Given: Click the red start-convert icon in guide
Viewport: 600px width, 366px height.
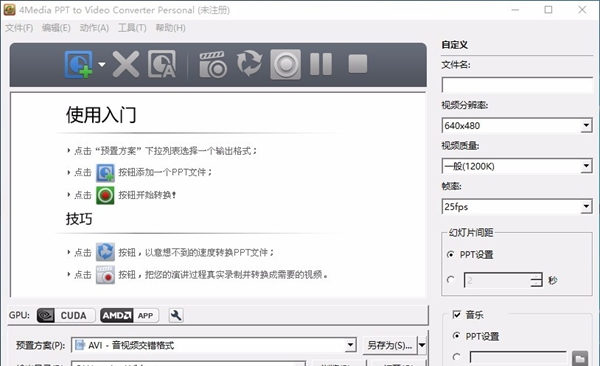Looking at the screenshot, I should point(105,195).
